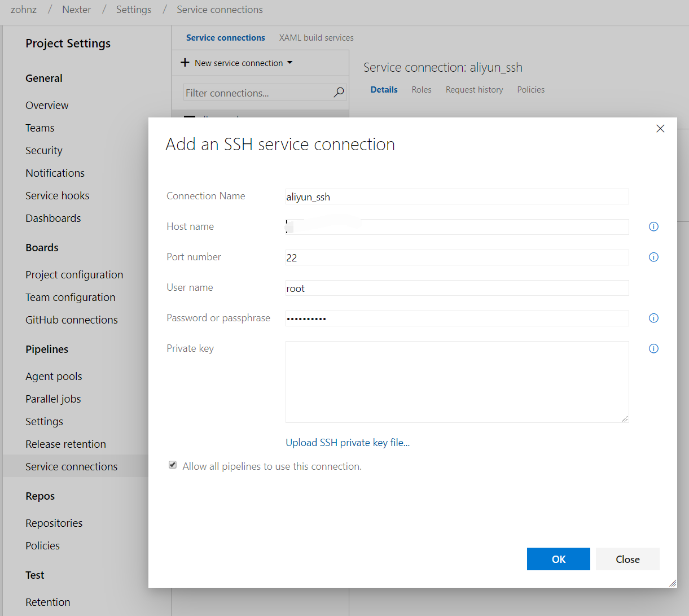Click the plus icon for New service connection

tap(185, 63)
